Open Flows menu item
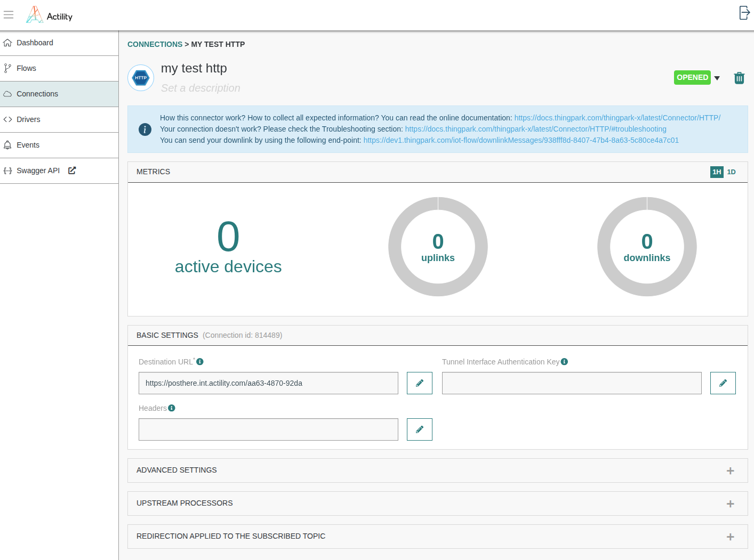This screenshot has height=560, width=754. [59, 68]
